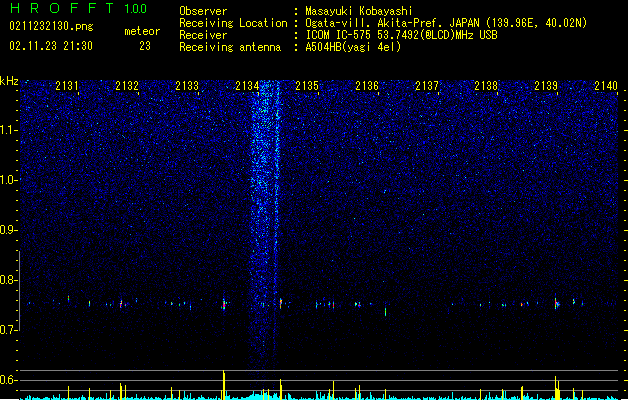Click the HROFFT 1.0.0 title text
The width and height of the screenshot is (629, 400).
(x=78, y=8)
